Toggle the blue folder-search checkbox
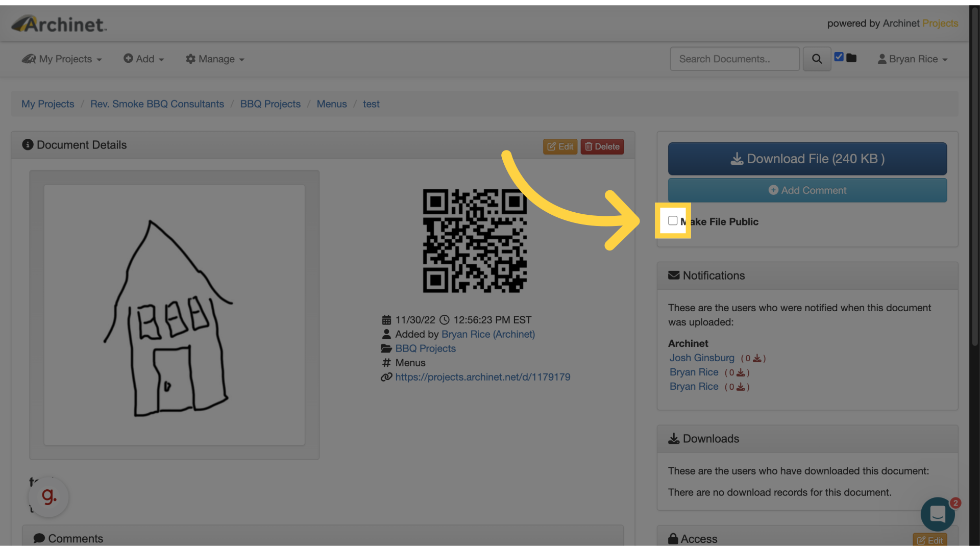Screen dimensions: 980x551 click(839, 57)
